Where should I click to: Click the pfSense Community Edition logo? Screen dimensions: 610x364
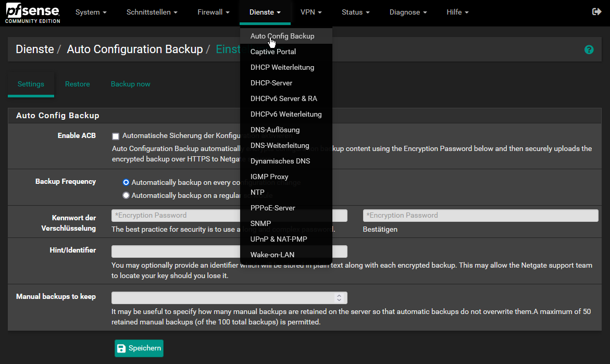tap(33, 13)
